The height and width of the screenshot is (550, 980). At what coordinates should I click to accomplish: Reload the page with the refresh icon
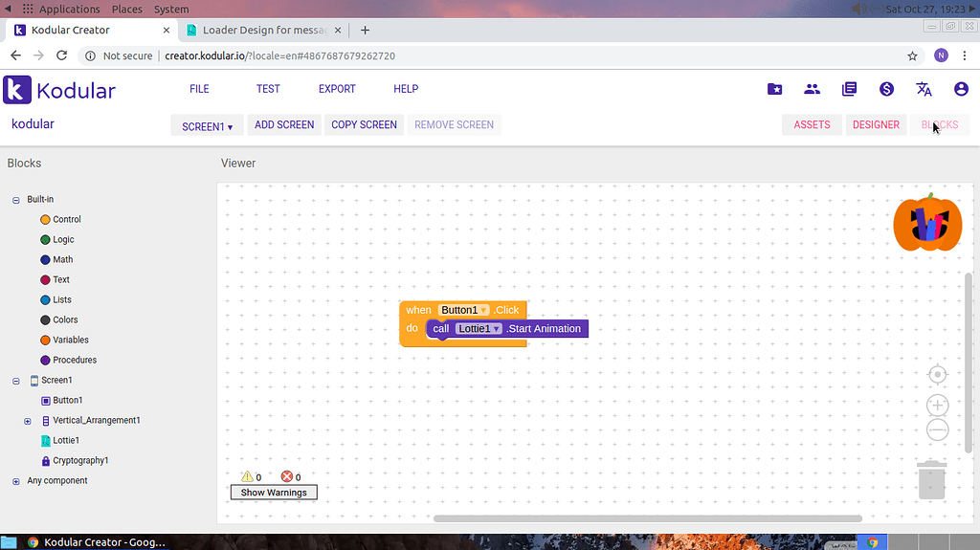tap(61, 55)
